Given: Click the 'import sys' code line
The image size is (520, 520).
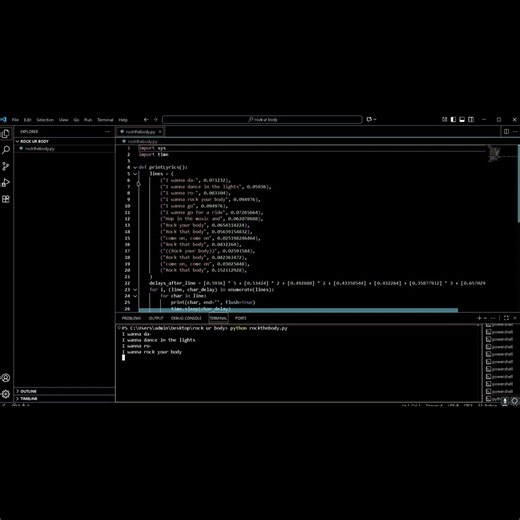Looking at the screenshot, I should [152, 148].
